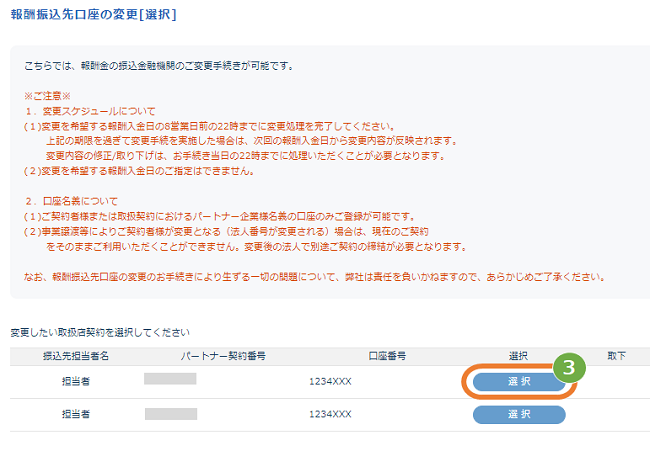Click the パートナー契約番号 column header
Screen dimensions: 650x467
(x=223, y=356)
